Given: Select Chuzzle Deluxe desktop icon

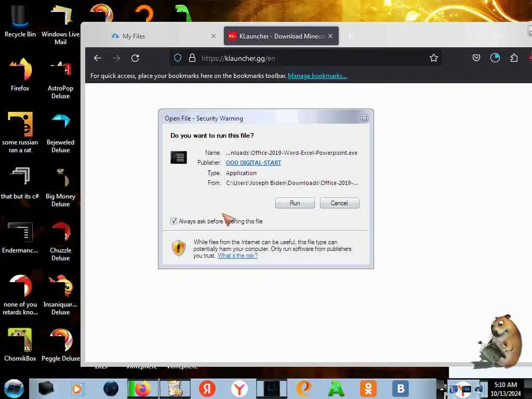Looking at the screenshot, I should point(60,241).
